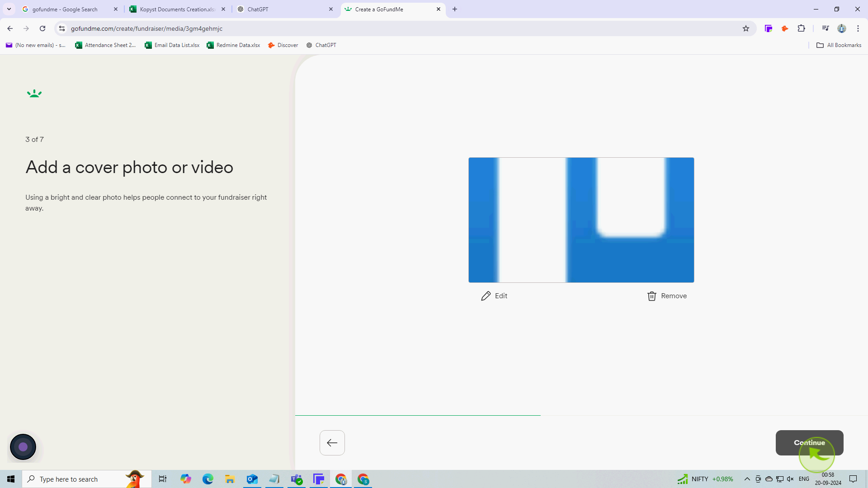Viewport: 868px width, 488px height.
Task: Close the gofundme Google Search tab
Action: pyautogui.click(x=116, y=9)
